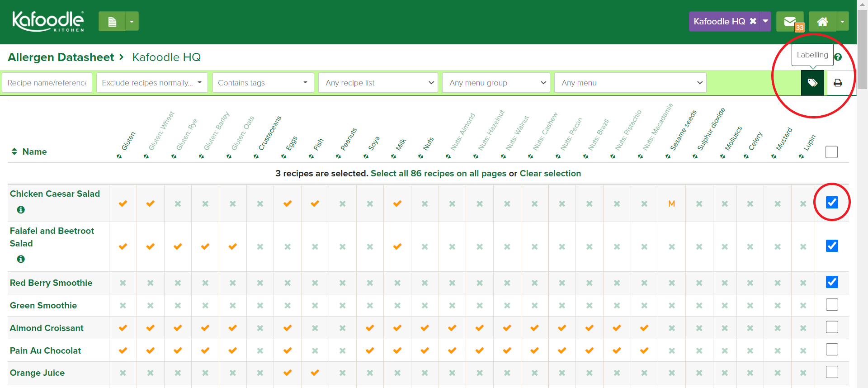Expand the document button dropdown arrow
868x388 pixels.
click(132, 21)
